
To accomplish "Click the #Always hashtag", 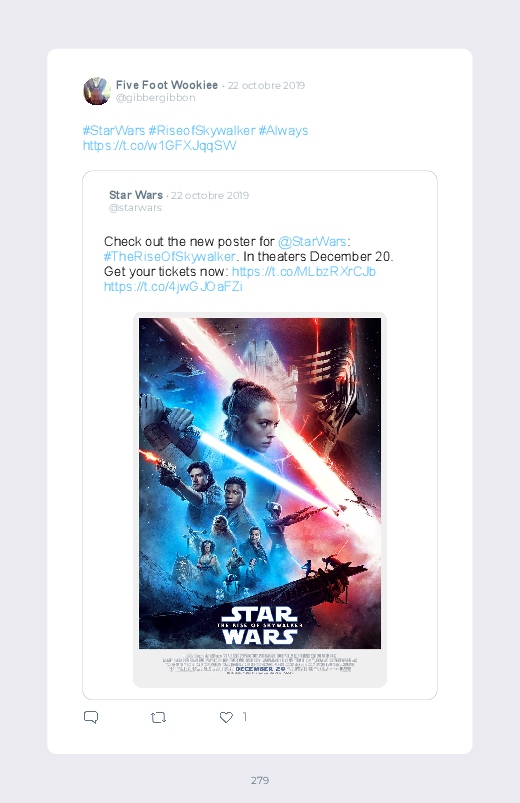I will coord(283,131).
